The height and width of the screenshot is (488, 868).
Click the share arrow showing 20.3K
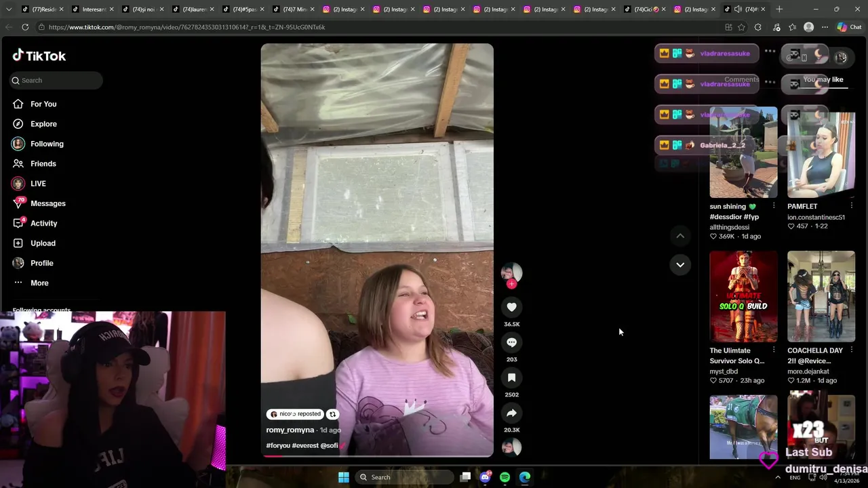pyautogui.click(x=511, y=413)
